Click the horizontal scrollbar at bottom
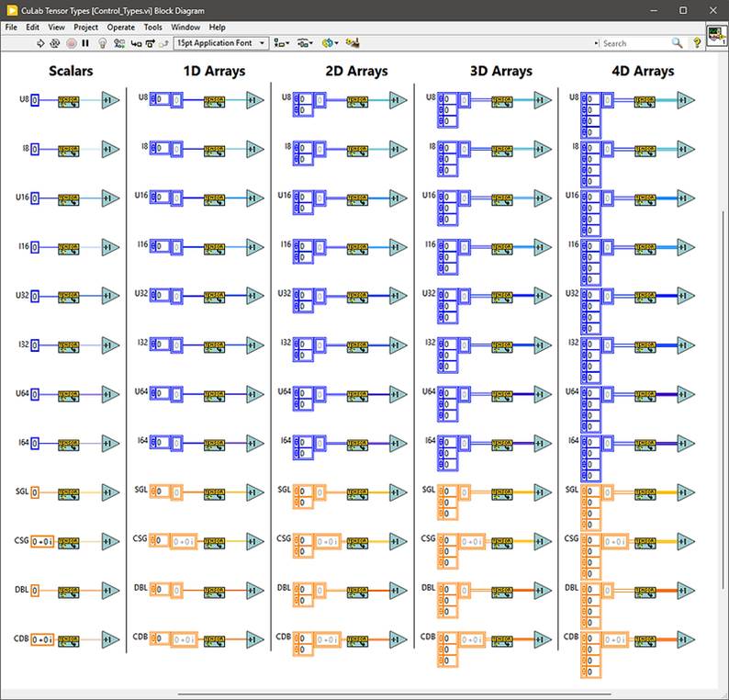 [x=394, y=694]
